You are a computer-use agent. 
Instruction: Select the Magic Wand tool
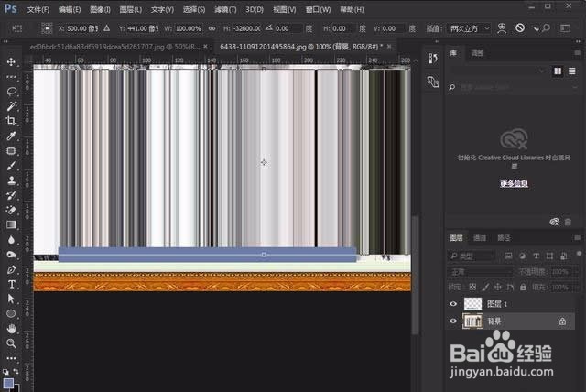pos(11,106)
